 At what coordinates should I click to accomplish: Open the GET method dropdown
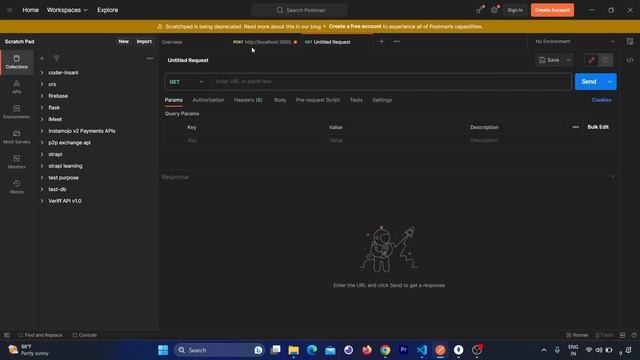tap(187, 82)
